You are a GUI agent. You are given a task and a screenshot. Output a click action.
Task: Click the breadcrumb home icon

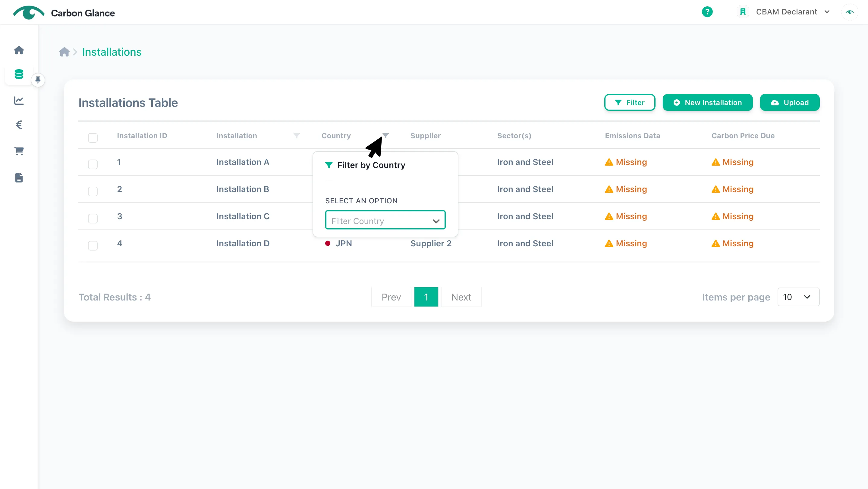click(x=64, y=52)
